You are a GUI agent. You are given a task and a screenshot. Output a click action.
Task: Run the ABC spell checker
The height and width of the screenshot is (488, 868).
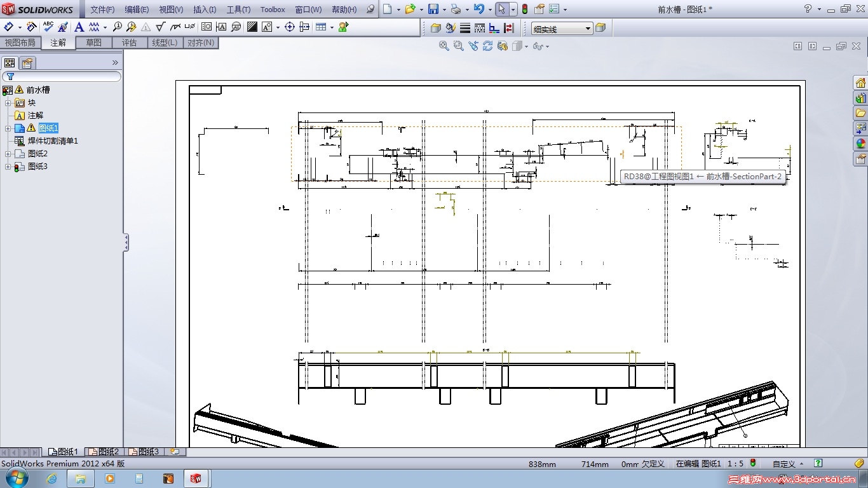pos(48,27)
